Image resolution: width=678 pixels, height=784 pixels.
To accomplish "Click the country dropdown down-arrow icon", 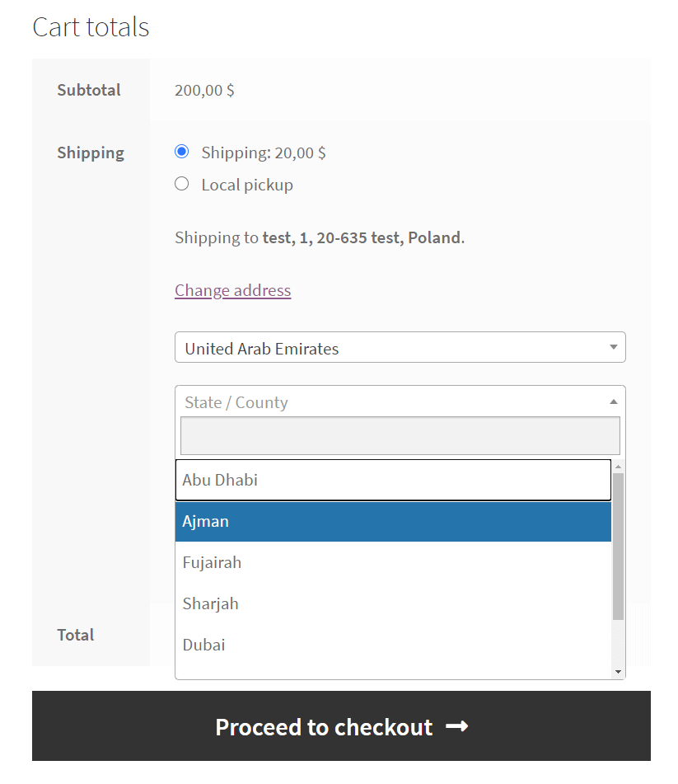I will (x=614, y=347).
